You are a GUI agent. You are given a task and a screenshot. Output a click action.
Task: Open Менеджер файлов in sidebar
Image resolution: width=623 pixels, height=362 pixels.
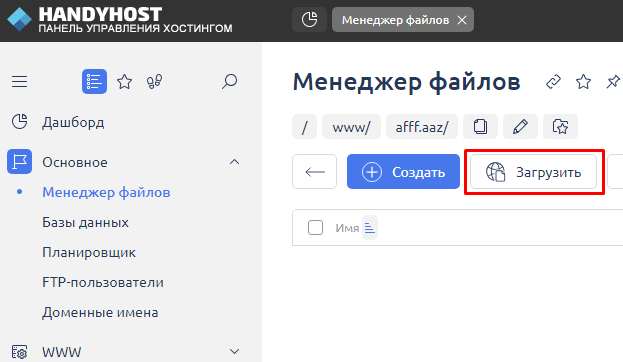106,192
